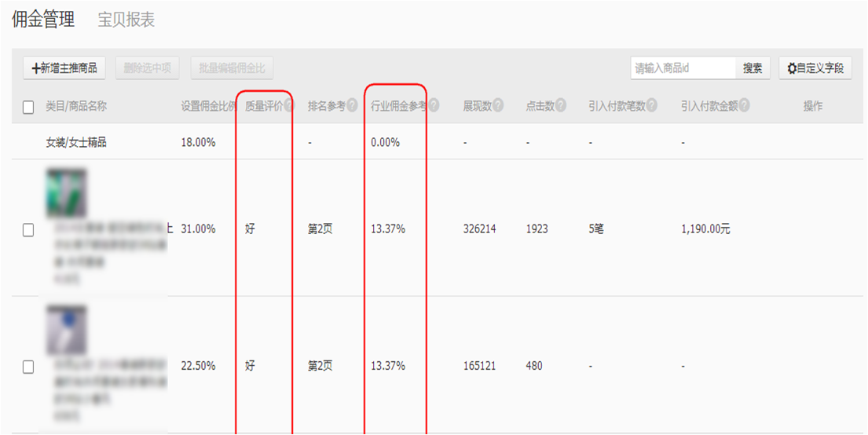Click help icon next to 引入付款笔数

coord(651,106)
